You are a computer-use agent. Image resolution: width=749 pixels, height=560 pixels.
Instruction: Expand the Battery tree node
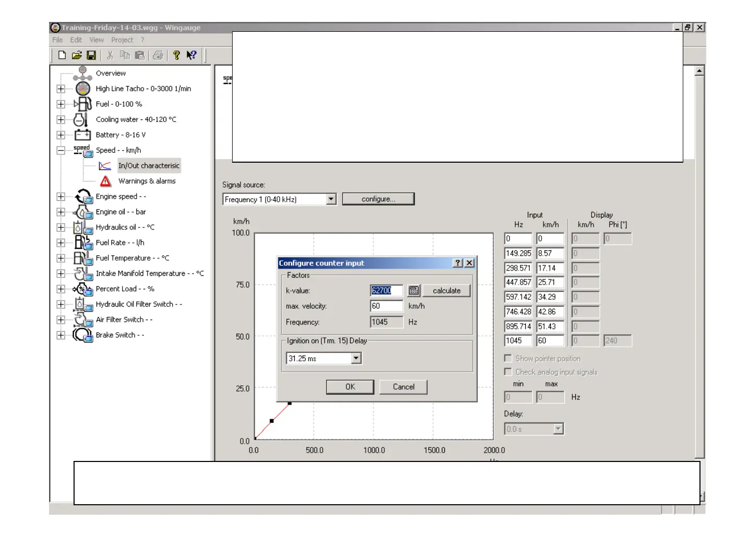[61, 135]
